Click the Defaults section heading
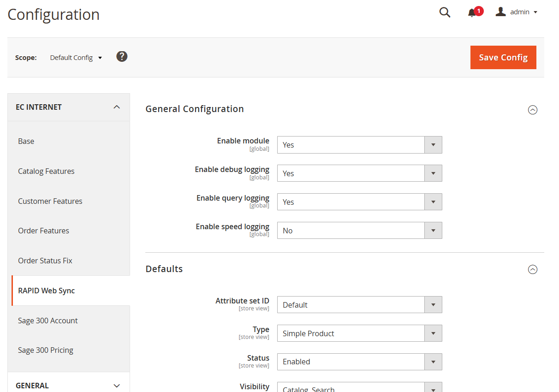 click(x=164, y=269)
